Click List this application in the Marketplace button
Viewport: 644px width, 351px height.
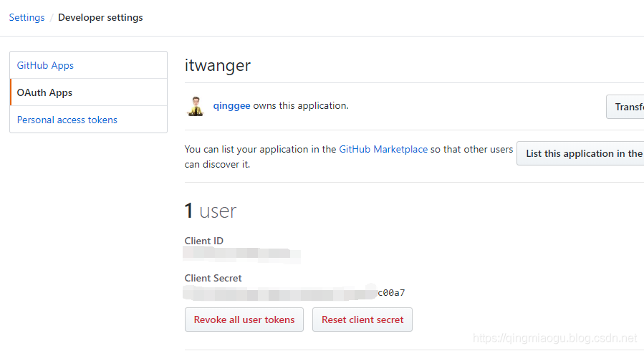tap(580, 153)
